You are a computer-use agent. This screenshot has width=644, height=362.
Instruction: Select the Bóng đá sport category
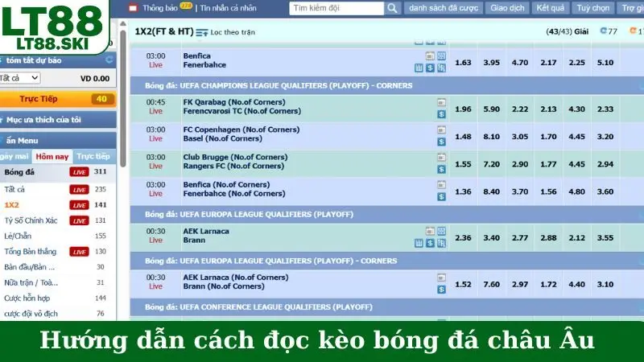pos(19,172)
